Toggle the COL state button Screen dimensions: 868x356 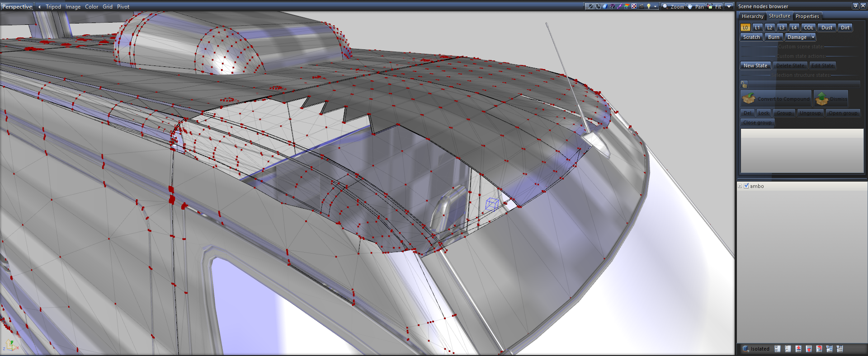pyautogui.click(x=808, y=28)
